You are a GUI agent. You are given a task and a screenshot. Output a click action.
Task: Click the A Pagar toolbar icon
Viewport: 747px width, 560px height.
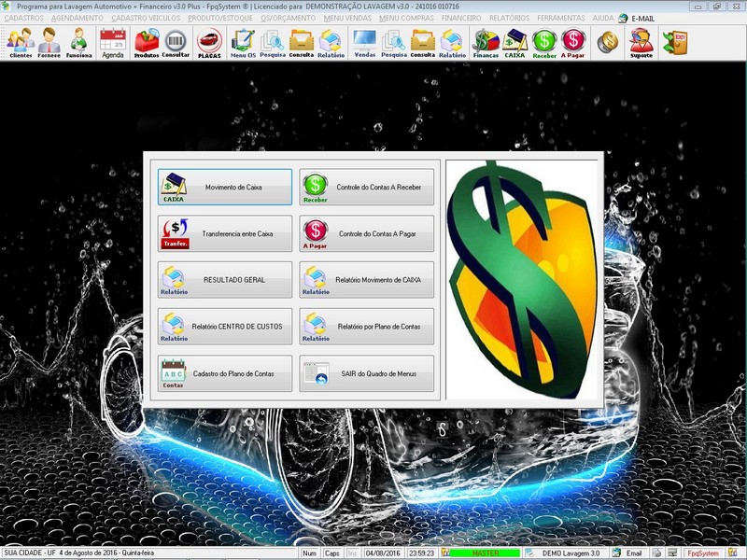click(572, 42)
